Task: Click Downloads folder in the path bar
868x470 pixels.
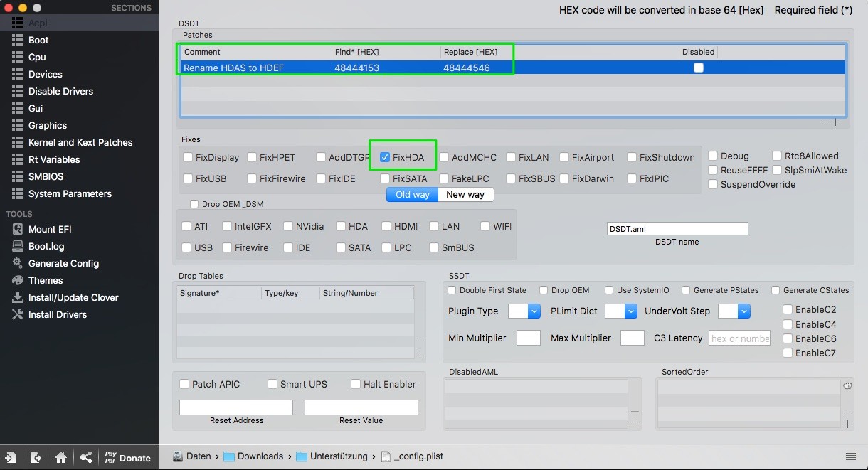Action: tap(259, 456)
